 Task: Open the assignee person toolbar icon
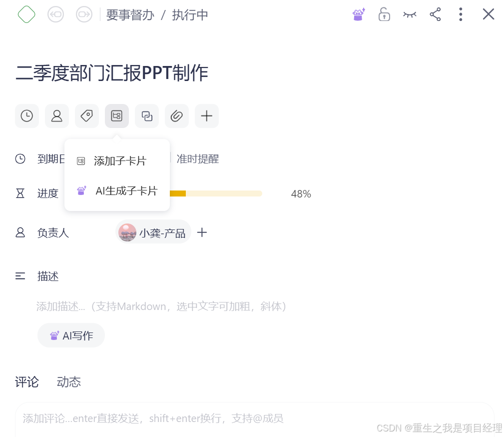point(57,116)
